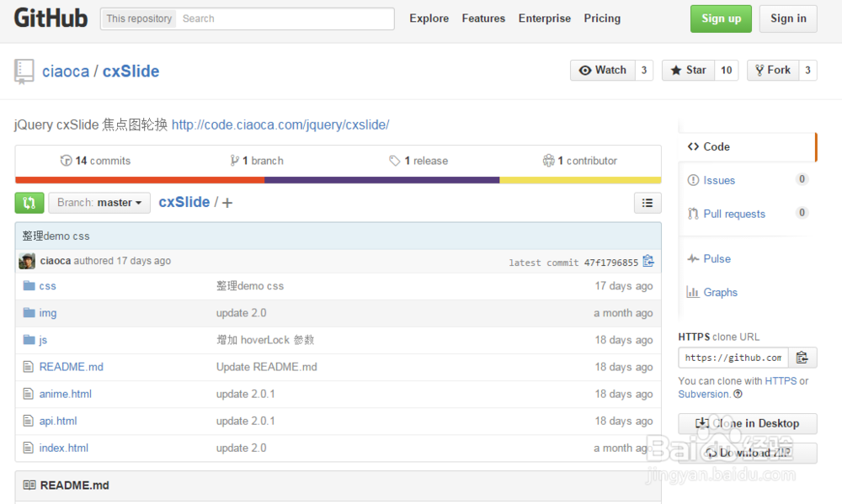The height and width of the screenshot is (504, 842).
Task: Click the GitHub logo
Action: [x=51, y=19]
